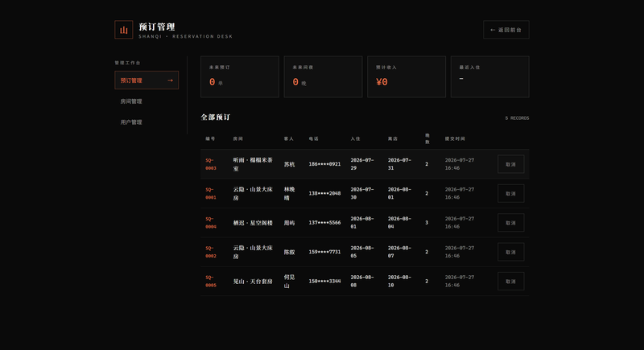Click guest name 何见山
The height and width of the screenshot is (350, 644).
click(x=289, y=281)
